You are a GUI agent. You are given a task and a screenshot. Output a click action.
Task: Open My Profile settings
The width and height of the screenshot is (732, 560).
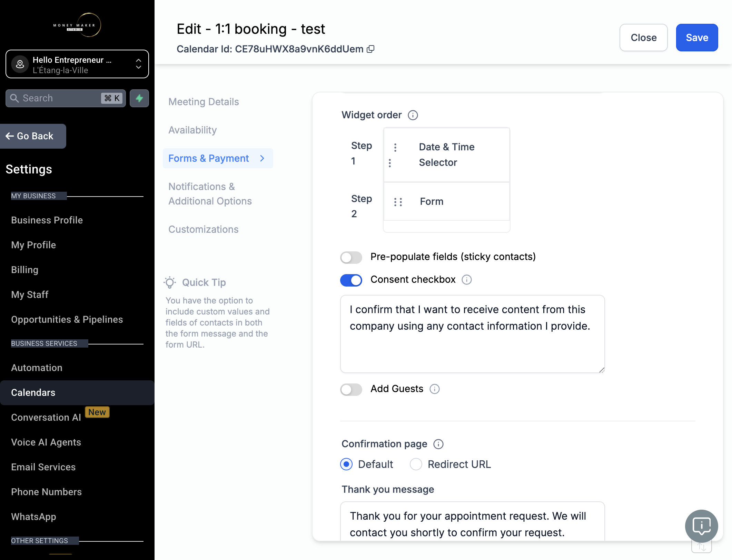(x=33, y=245)
